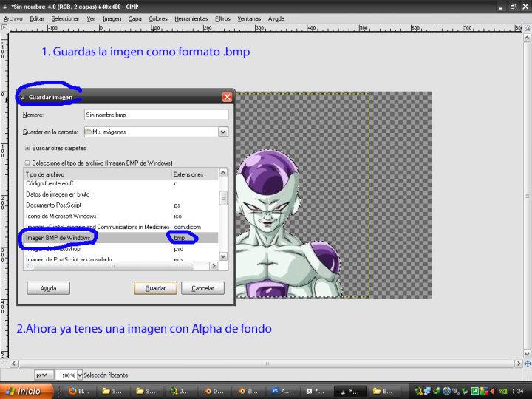
Task: Click the file type list scroll left arrow
Action: (x=28, y=266)
